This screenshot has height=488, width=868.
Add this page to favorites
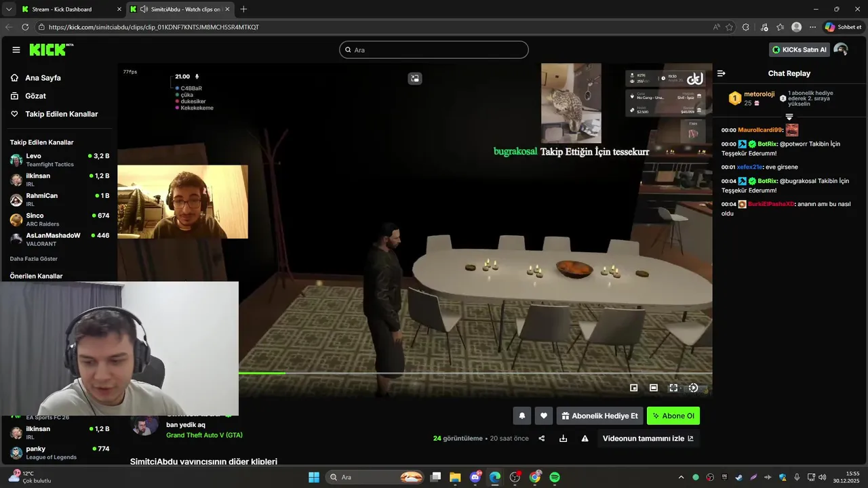click(x=730, y=27)
